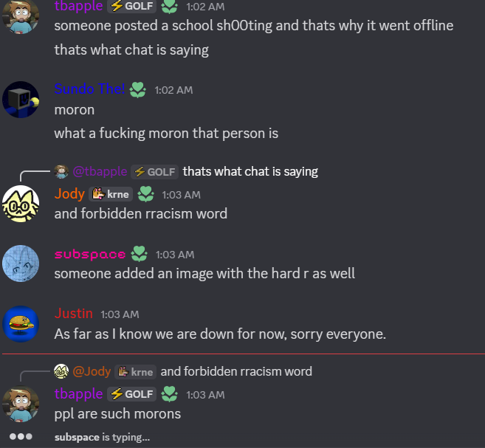The width and height of the screenshot is (485, 448).
Task: Open Justin's profile via the red username
Action: point(74,314)
